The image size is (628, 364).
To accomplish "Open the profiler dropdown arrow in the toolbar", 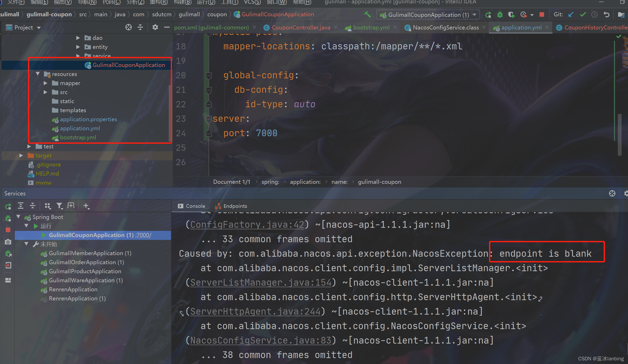I will pos(532,15).
